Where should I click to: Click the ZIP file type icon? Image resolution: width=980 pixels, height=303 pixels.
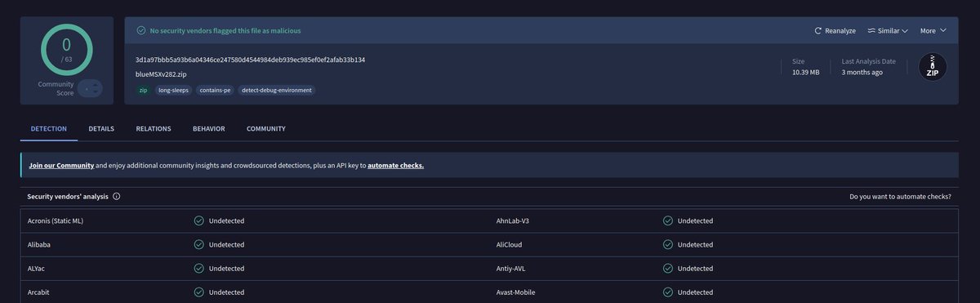tap(932, 67)
